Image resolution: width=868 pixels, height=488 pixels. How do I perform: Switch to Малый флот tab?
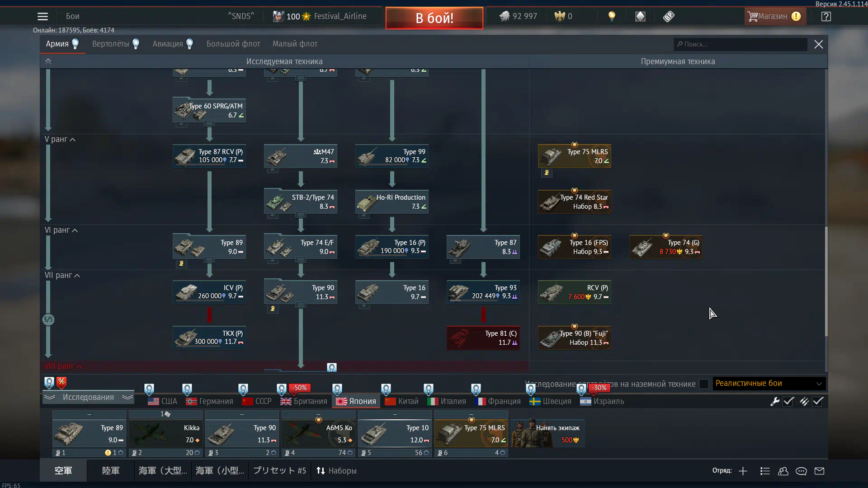(295, 44)
